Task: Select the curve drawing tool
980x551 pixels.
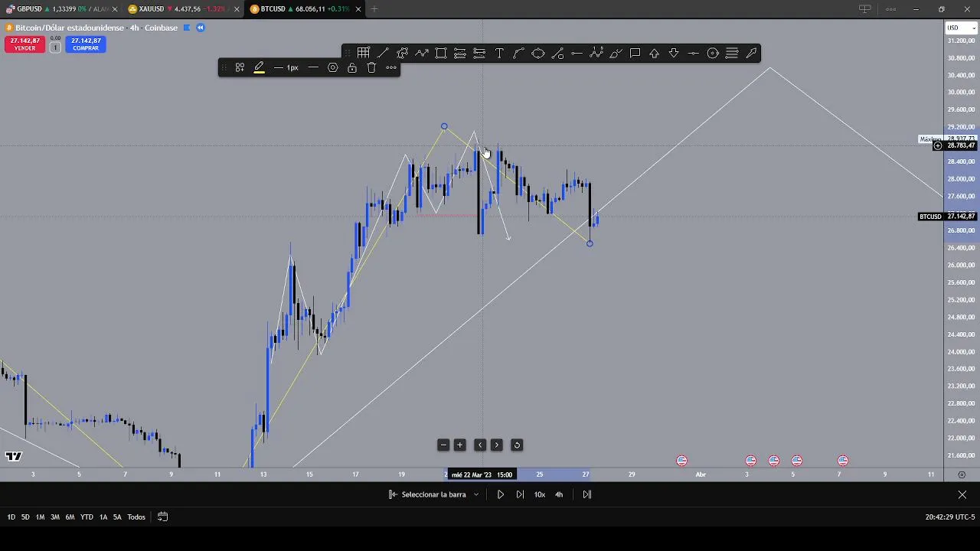Action: click(518, 53)
